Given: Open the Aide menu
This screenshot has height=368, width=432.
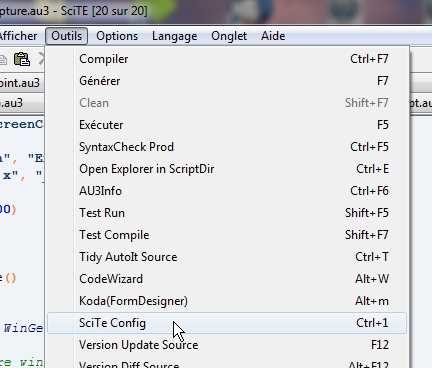Looking at the screenshot, I should 273,36.
